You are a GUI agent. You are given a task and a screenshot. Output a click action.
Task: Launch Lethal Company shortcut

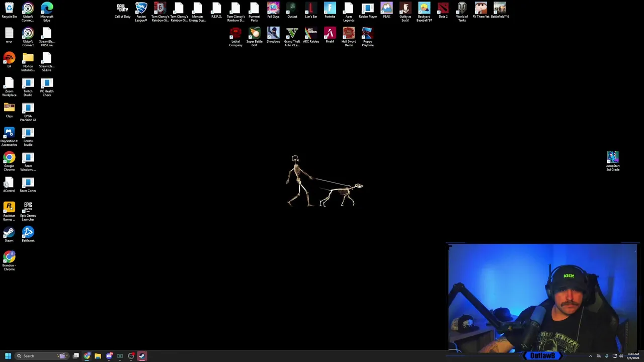click(235, 37)
